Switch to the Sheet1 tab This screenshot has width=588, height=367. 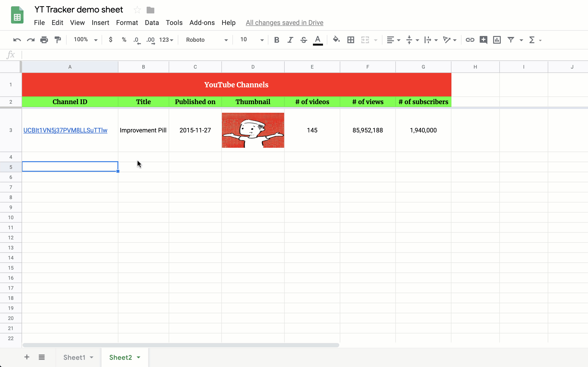(x=75, y=357)
